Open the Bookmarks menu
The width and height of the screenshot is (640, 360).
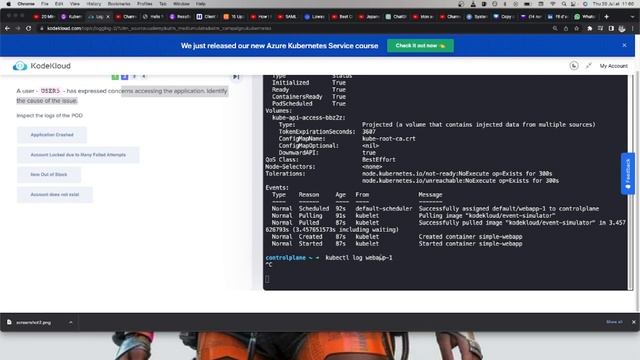pos(119,4)
